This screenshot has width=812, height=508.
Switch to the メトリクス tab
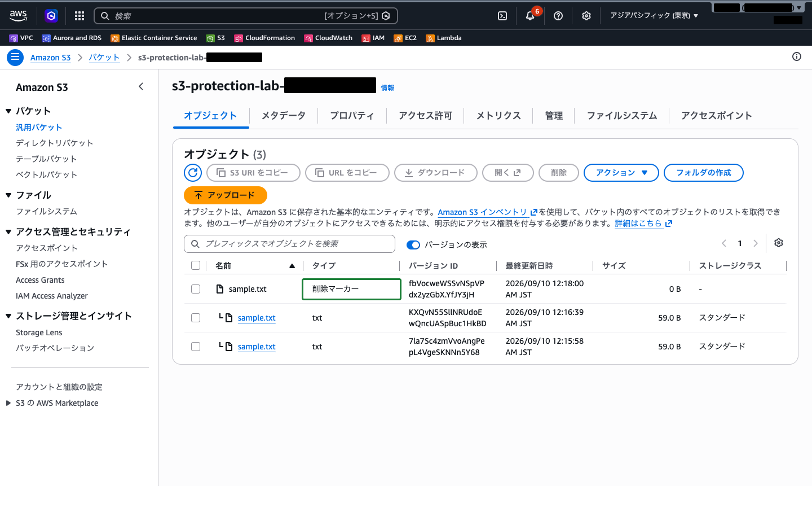pyautogui.click(x=498, y=116)
